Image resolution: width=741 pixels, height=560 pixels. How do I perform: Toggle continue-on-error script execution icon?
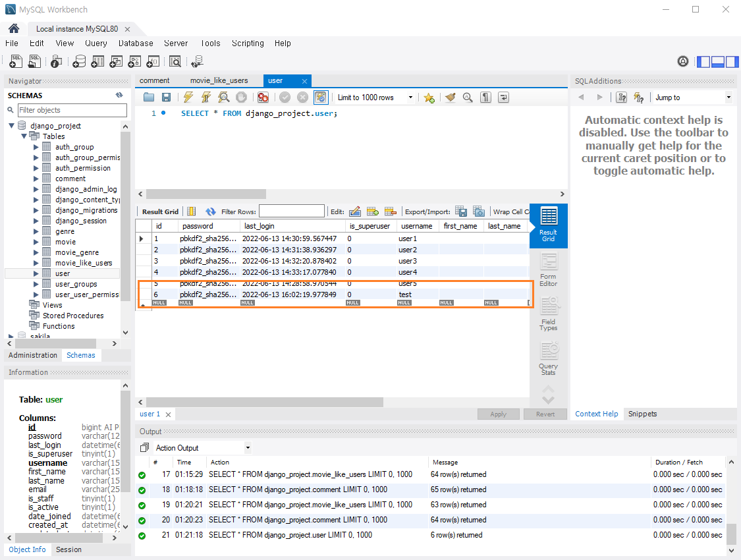point(263,98)
